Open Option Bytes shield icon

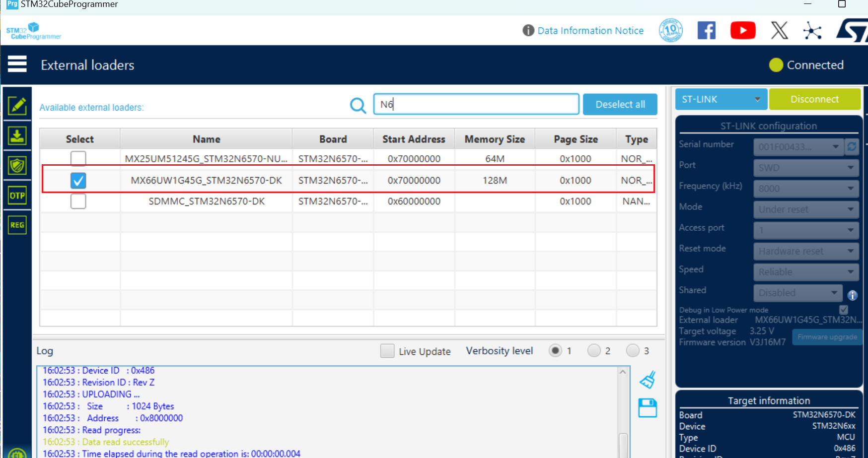point(17,165)
